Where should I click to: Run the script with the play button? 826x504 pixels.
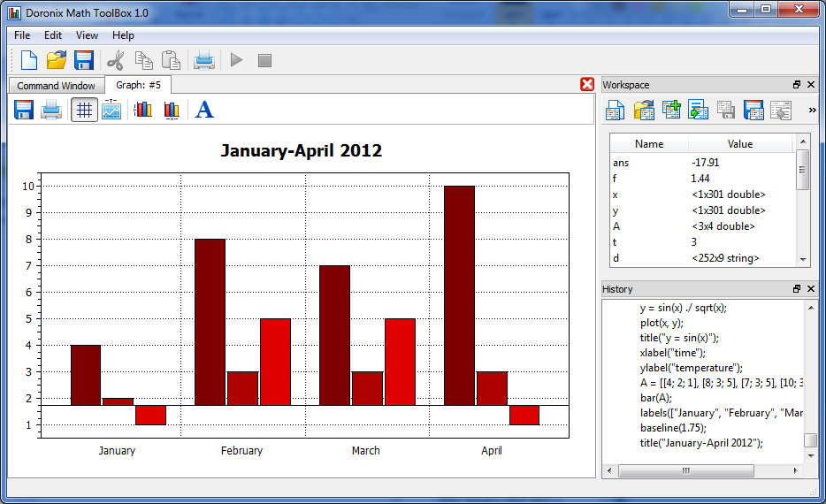tap(236, 60)
